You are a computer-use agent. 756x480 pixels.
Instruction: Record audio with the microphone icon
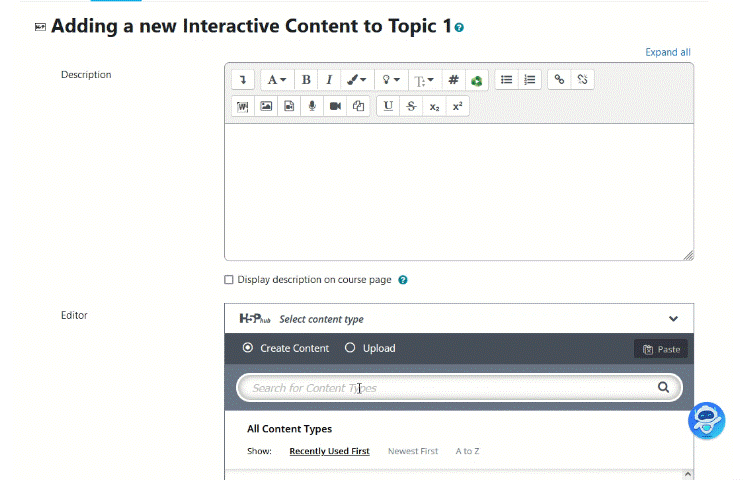coord(312,107)
